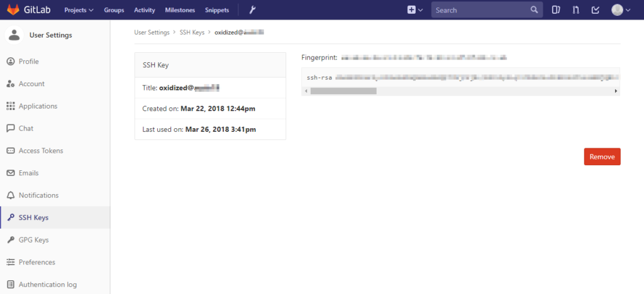Click the GitLab fox logo
The image size is (644, 294).
tap(13, 10)
